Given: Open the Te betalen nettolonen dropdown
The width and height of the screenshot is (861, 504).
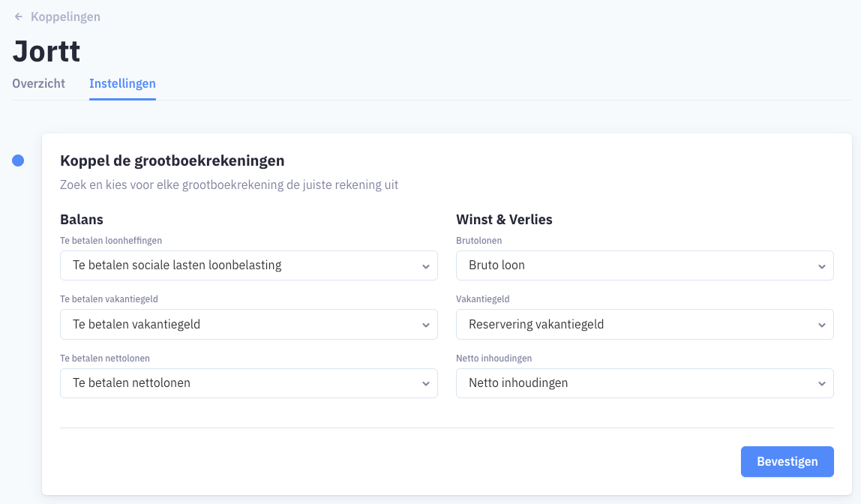Looking at the screenshot, I should (x=249, y=383).
